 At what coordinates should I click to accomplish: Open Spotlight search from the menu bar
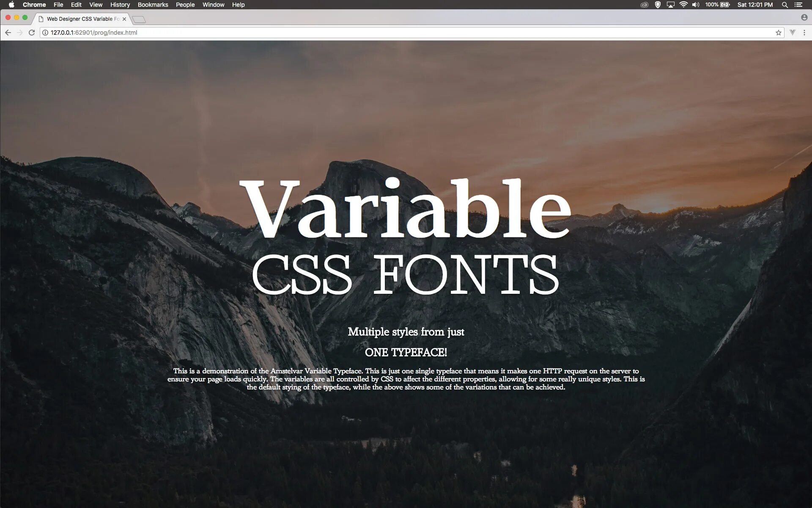coord(785,5)
